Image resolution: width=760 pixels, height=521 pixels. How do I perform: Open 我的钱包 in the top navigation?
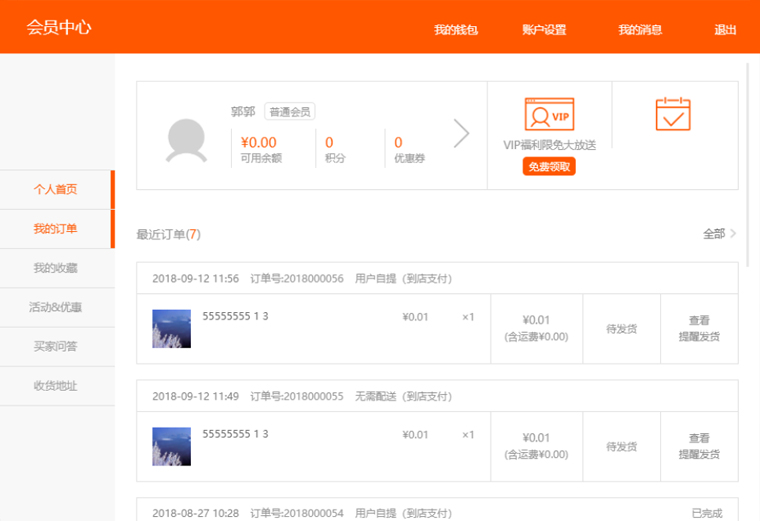[x=456, y=30]
